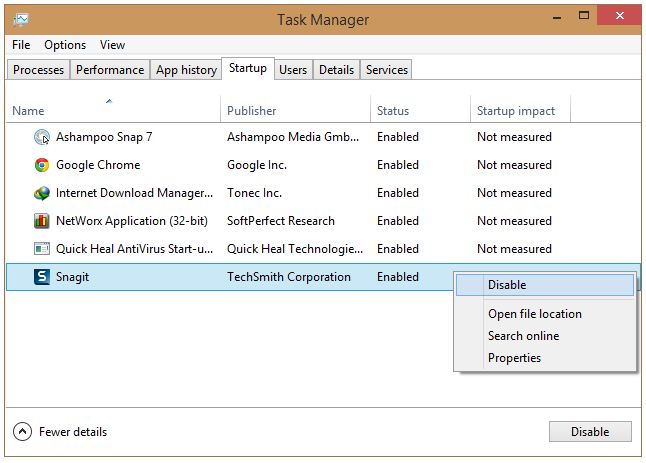
Task: Select the Quick Heal AntiVirus Start-u... entry
Action: [x=134, y=249]
